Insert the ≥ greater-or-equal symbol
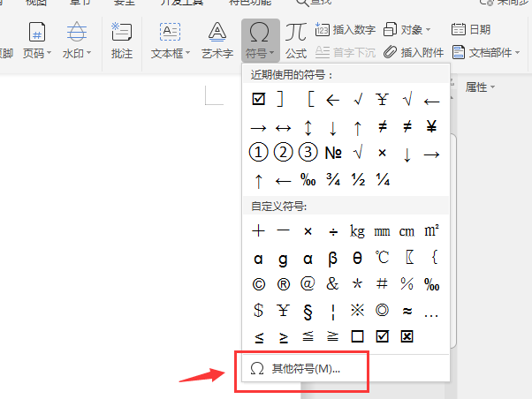 [x=284, y=337]
